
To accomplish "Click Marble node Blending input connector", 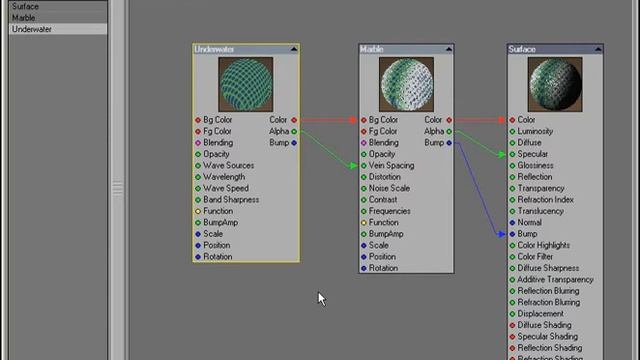I will point(364,143).
